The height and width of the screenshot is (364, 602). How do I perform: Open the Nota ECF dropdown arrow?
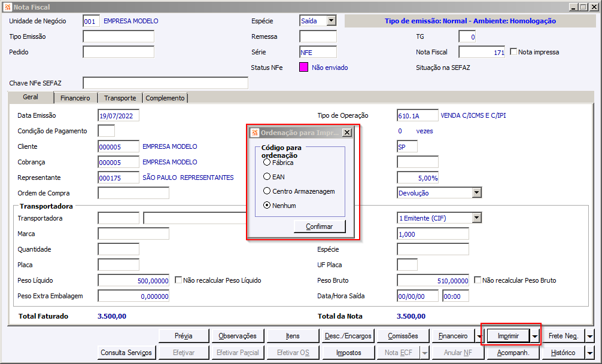(x=425, y=353)
